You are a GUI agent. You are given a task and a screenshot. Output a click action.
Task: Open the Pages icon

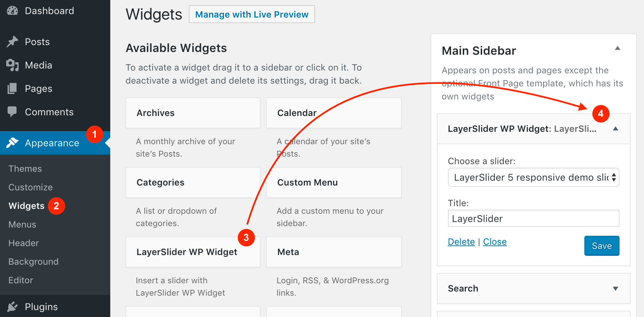(x=12, y=88)
